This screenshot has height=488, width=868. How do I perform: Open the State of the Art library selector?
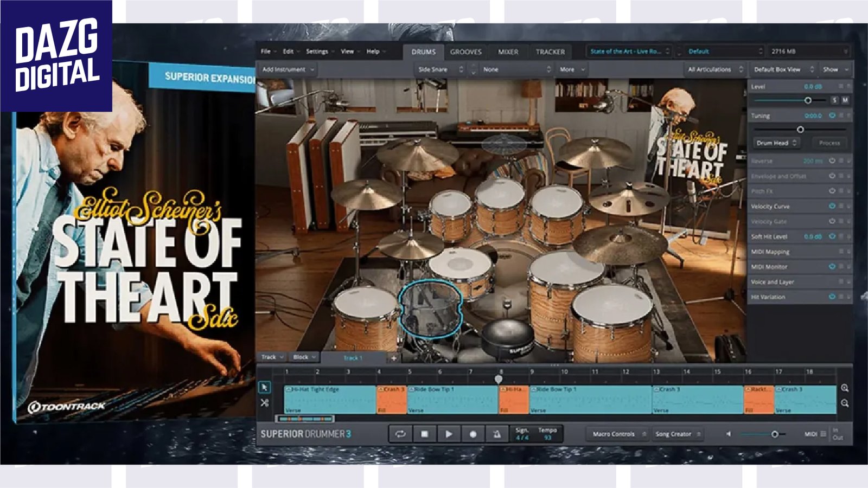click(x=629, y=52)
